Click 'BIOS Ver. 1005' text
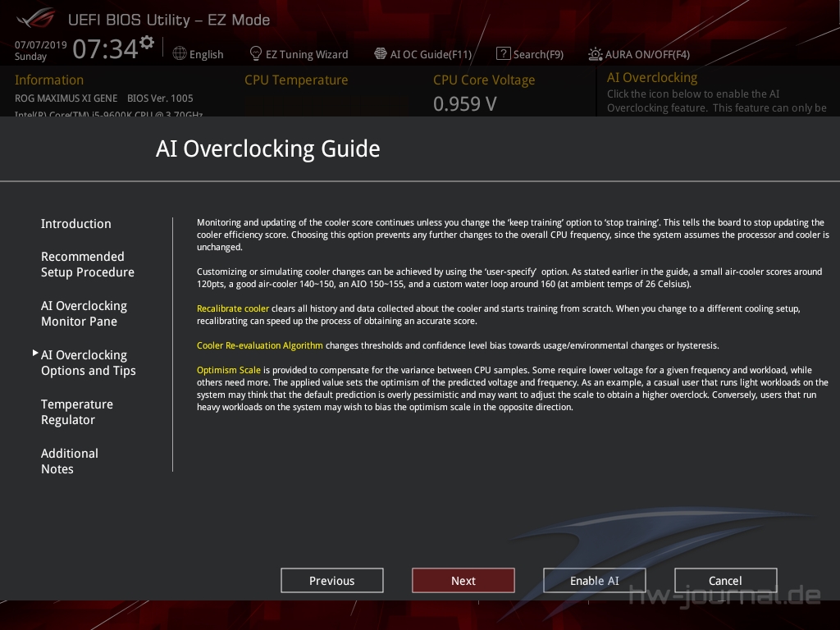 coord(160,98)
